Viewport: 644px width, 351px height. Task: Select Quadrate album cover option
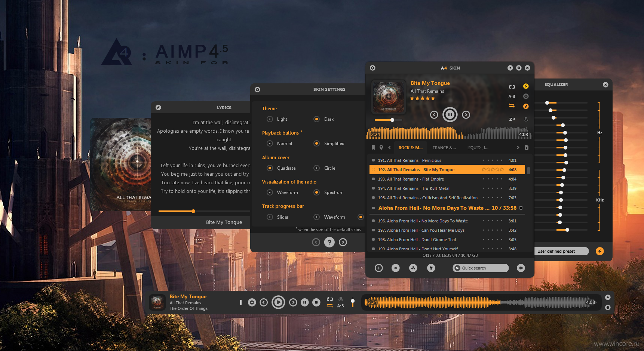pyautogui.click(x=270, y=168)
